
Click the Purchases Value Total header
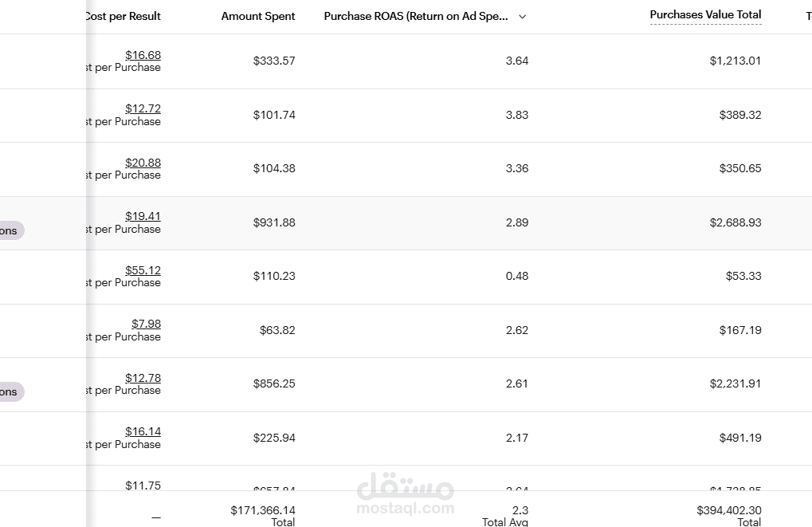coord(705,14)
